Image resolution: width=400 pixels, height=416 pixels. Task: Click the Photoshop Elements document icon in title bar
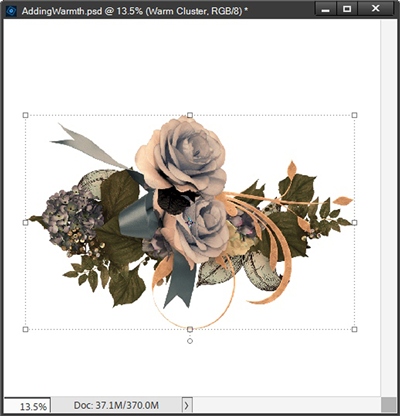tap(11, 10)
